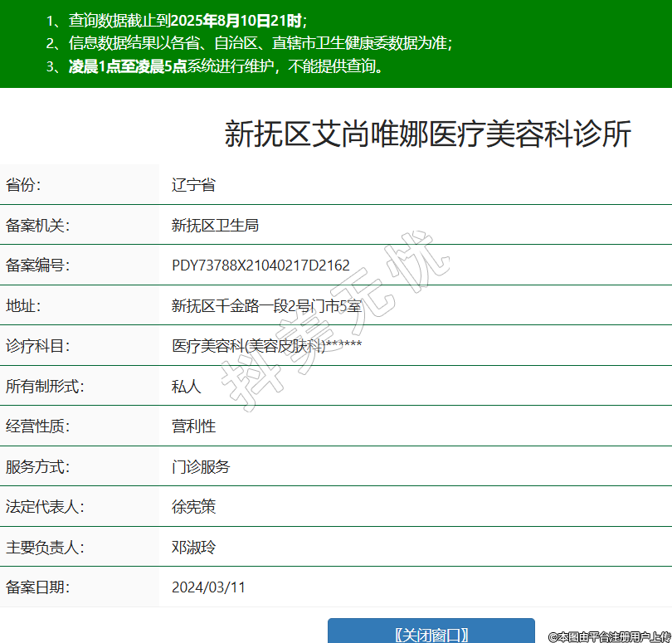Select the address 新抚区千金路一段2号门市5室
The image size is (672, 643).
(x=266, y=306)
